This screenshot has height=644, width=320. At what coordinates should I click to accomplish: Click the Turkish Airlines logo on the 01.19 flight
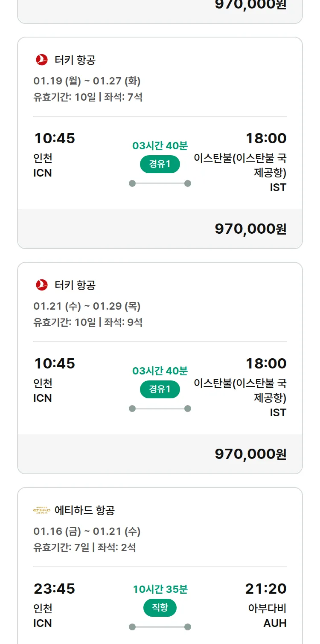pos(42,60)
